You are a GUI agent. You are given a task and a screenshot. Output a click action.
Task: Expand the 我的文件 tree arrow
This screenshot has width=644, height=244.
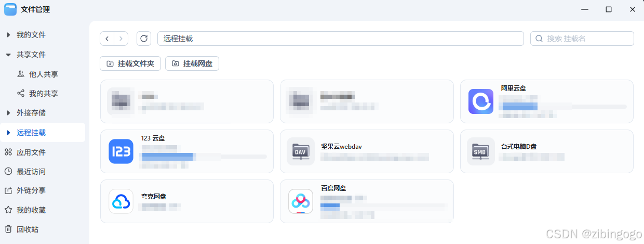8,35
